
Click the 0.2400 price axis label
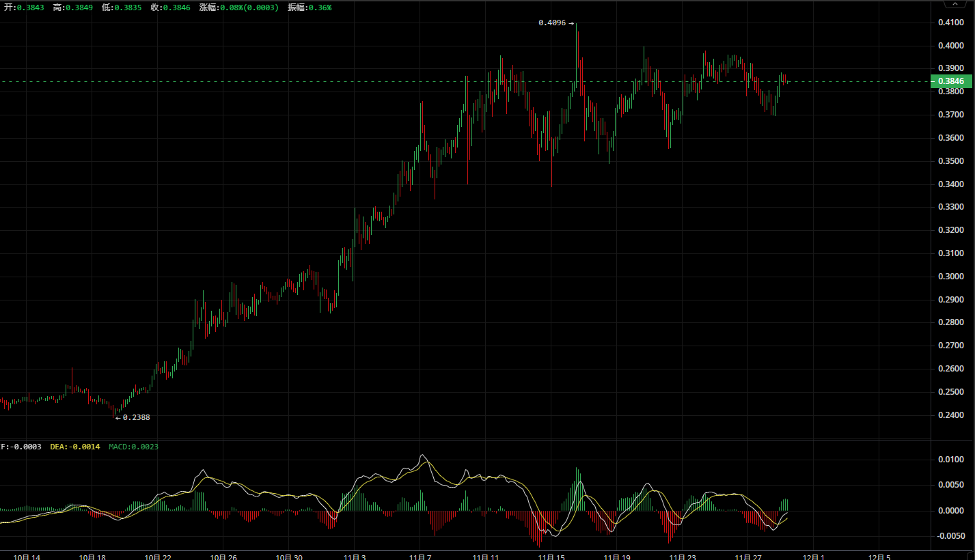[950, 415]
